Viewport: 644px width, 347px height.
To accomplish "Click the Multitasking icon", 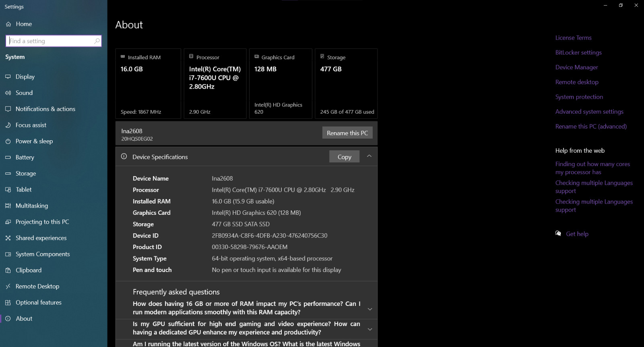I will [x=8, y=206].
